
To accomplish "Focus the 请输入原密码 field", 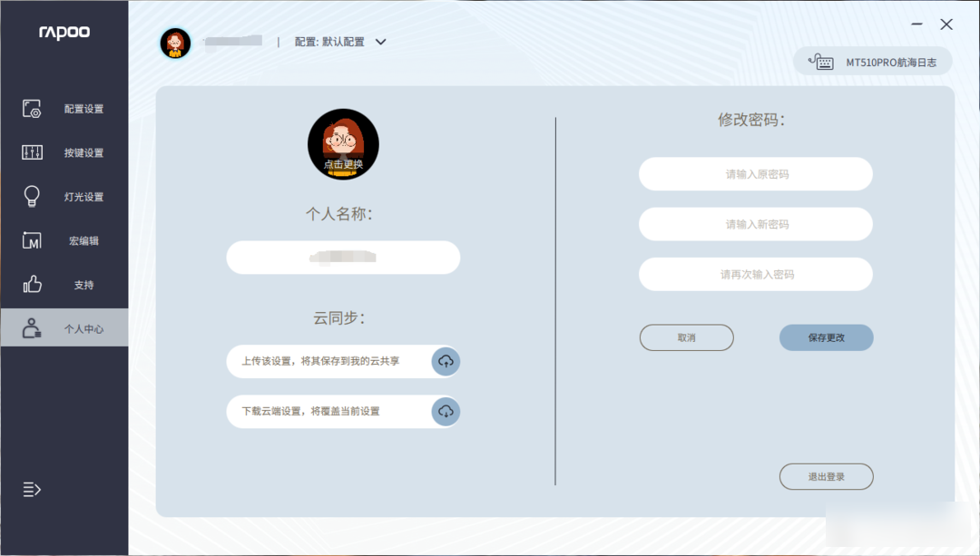I will [x=756, y=173].
